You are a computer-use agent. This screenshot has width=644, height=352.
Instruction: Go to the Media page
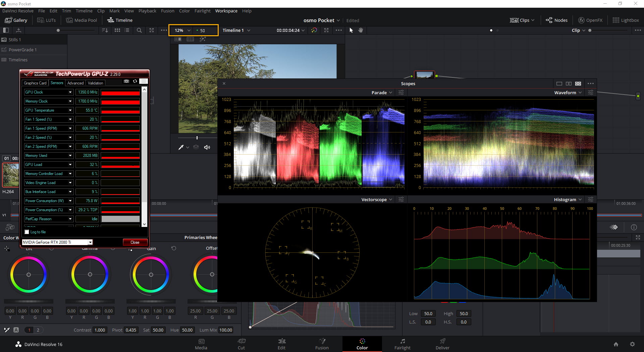point(201,344)
